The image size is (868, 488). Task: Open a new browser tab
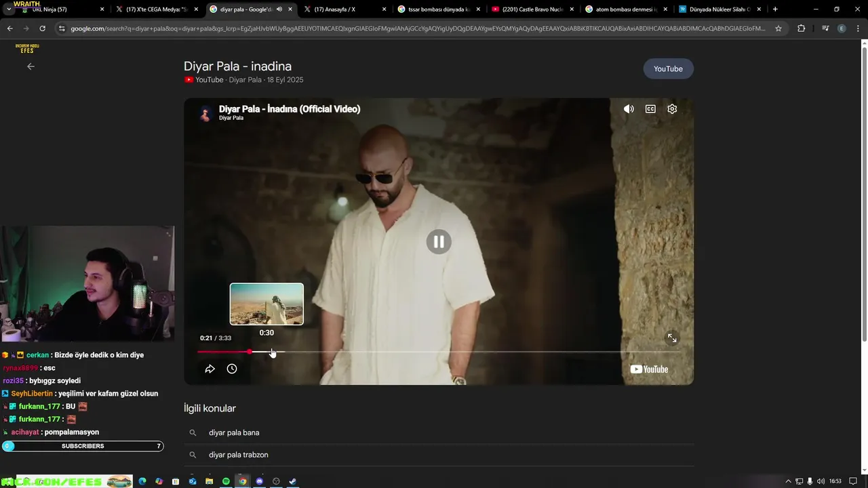click(x=775, y=9)
